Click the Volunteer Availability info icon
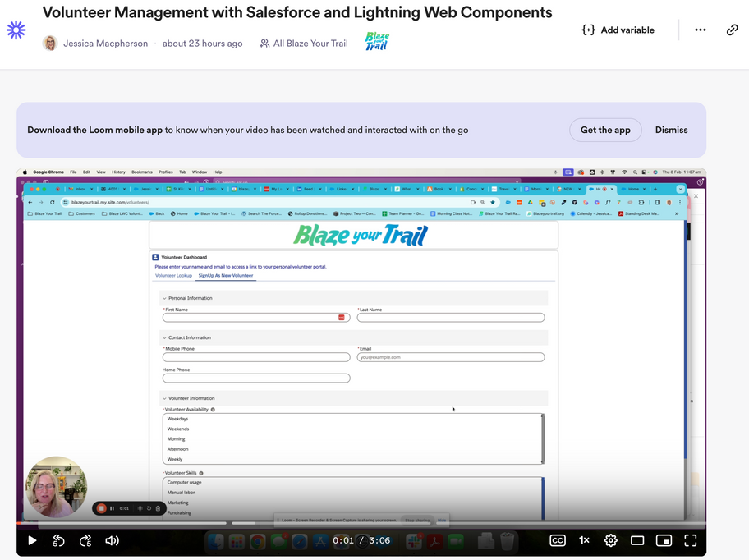This screenshot has height=560, width=749. tap(213, 410)
